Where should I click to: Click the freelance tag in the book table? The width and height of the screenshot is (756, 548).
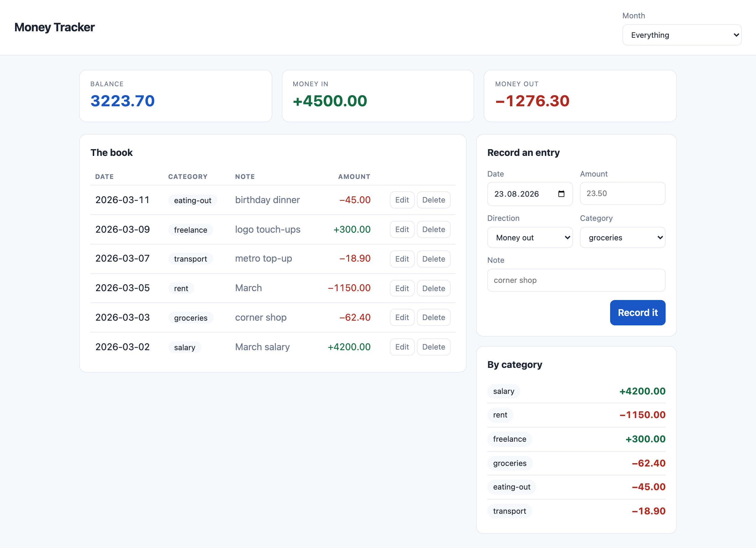pyautogui.click(x=191, y=230)
